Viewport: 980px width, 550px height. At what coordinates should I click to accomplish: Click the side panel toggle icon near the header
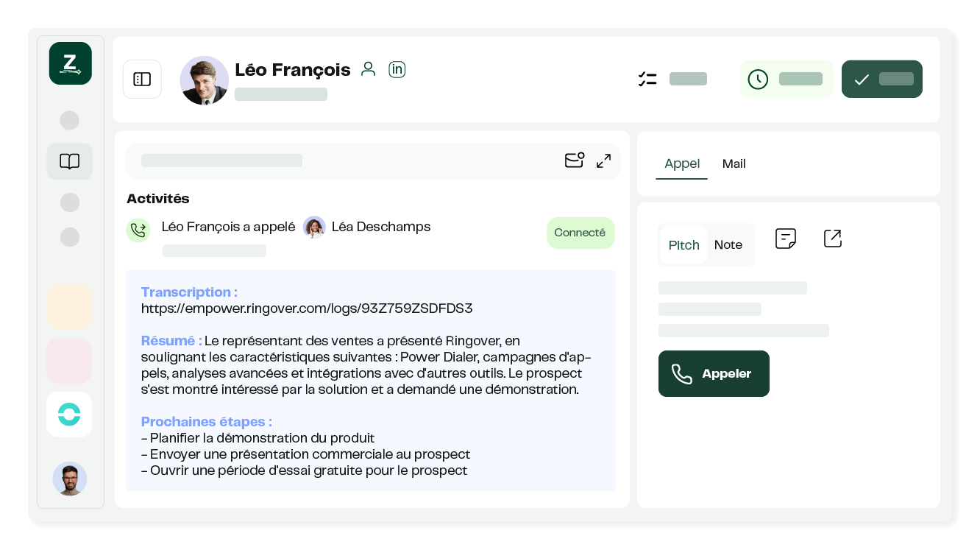[142, 79]
